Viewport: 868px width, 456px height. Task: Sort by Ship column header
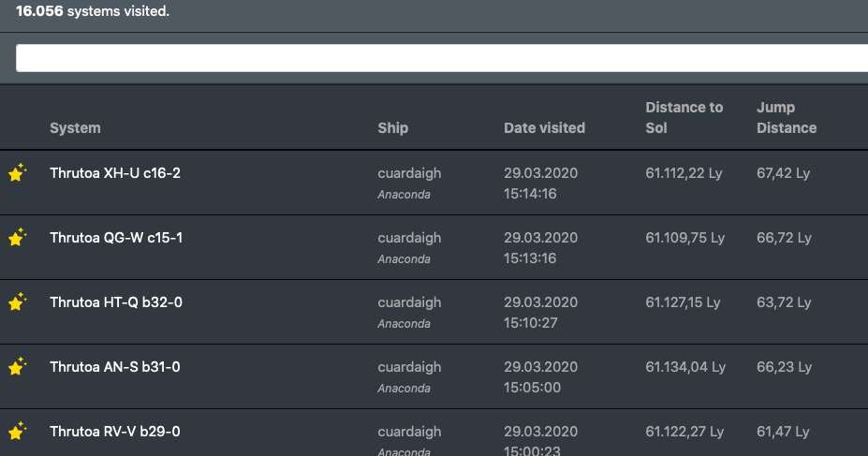click(x=393, y=127)
